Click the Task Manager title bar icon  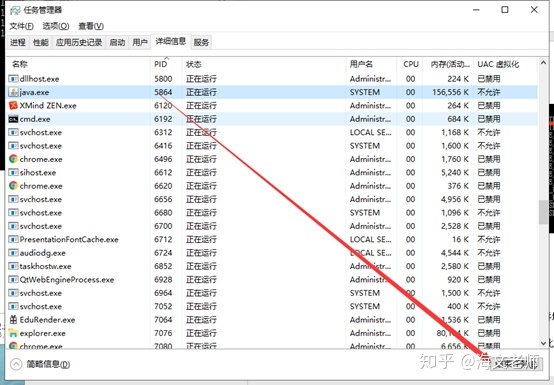click(15, 10)
